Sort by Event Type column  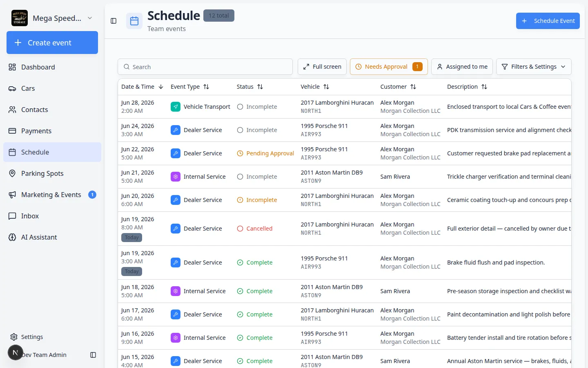(190, 87)
